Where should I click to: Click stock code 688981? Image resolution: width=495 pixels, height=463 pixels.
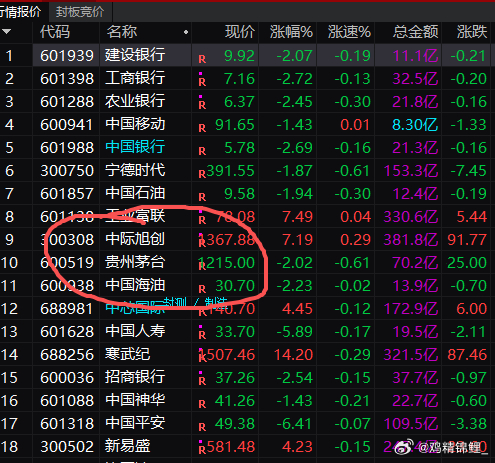pyautogui.click(x=67, y=309)
